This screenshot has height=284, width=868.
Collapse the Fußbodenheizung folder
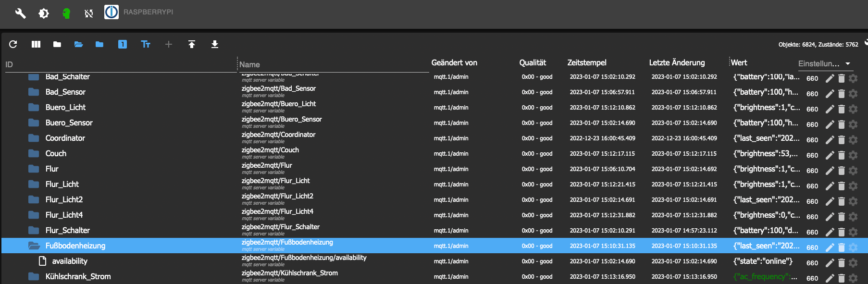[34, 246]
